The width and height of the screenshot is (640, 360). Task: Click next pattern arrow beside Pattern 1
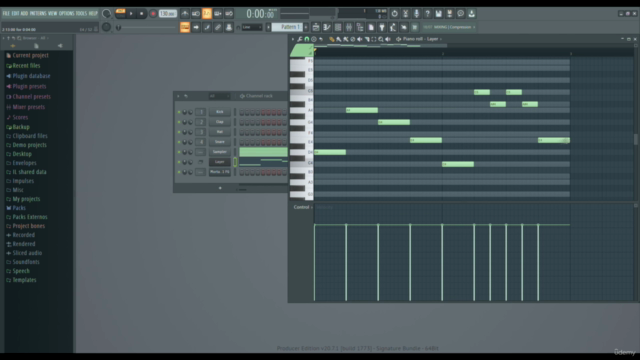point(306,27)
